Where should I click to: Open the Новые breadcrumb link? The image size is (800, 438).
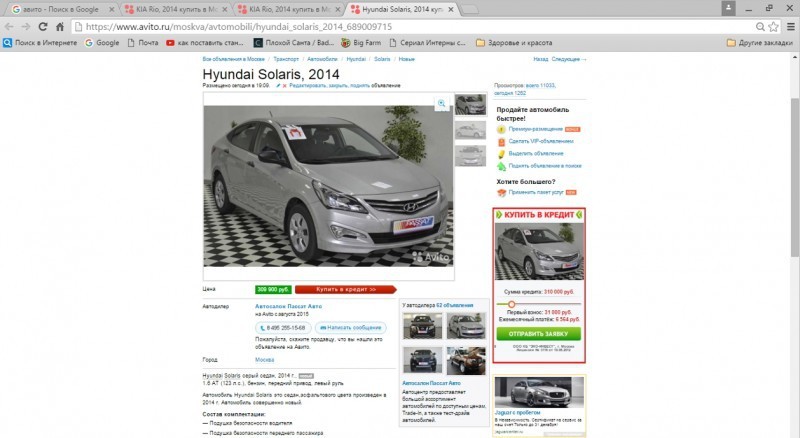coord(407,59)
